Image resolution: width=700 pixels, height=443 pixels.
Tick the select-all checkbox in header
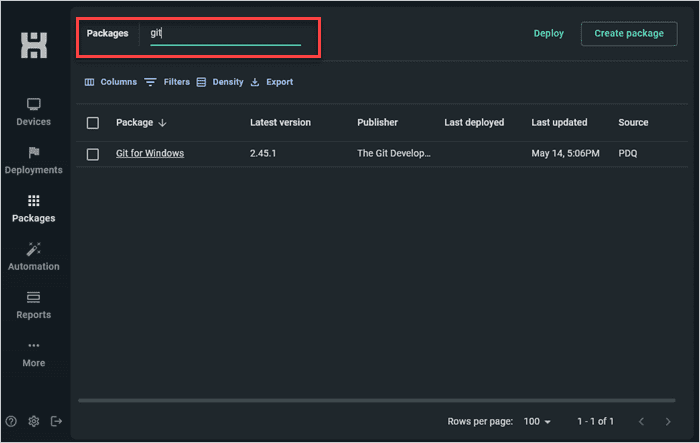(x=93, y=123)
